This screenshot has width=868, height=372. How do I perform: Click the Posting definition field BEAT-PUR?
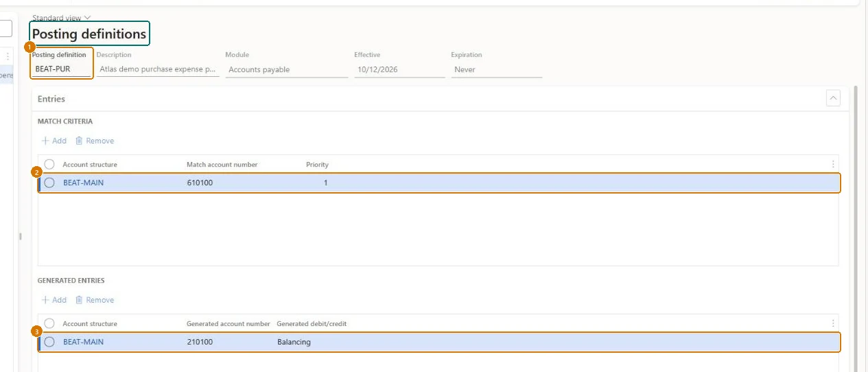point(61,69)
